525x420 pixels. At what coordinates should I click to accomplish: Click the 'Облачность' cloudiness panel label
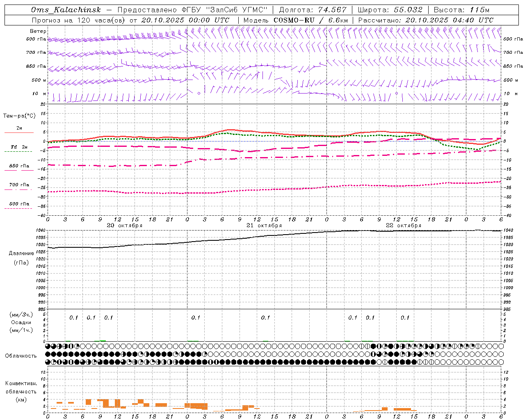tap(21, 356)
